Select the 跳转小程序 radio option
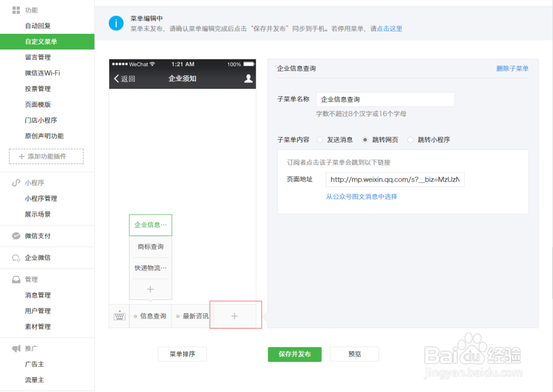Screen dimensions: 553x392 410,139
